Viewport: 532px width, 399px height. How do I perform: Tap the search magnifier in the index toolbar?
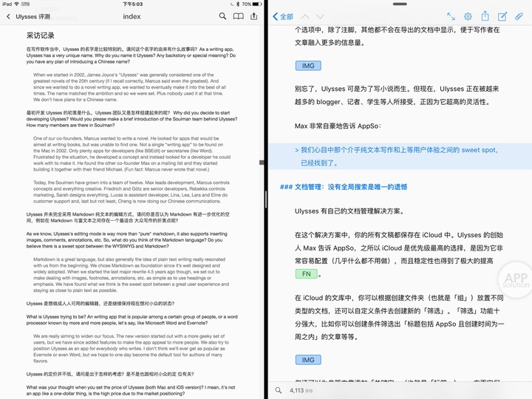click(x=222, y=16)
